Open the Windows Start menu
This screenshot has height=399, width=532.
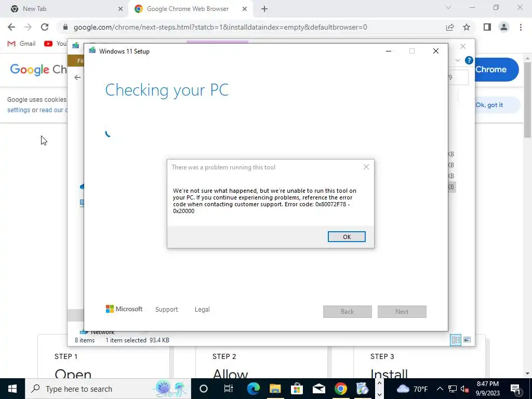[x=12, y=389]
